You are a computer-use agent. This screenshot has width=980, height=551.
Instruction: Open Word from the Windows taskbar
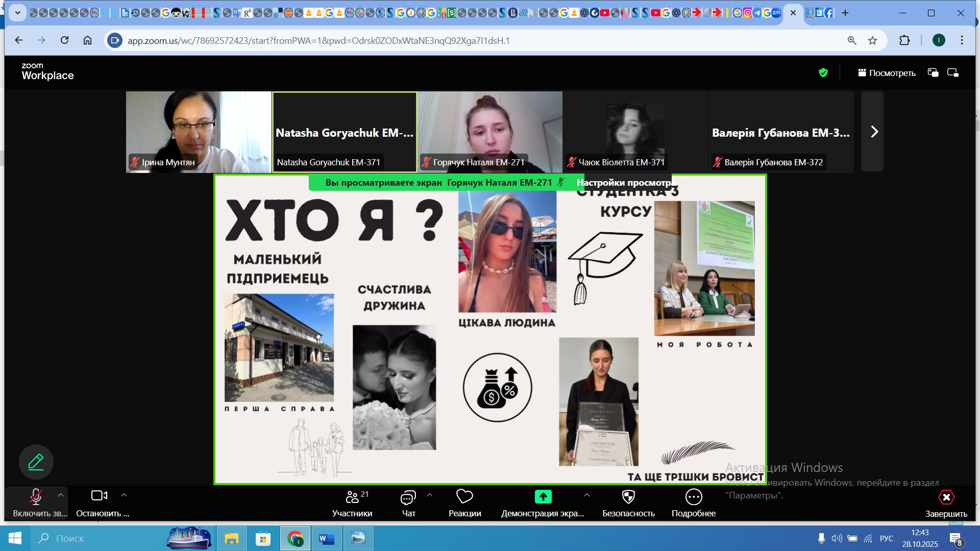326,538
